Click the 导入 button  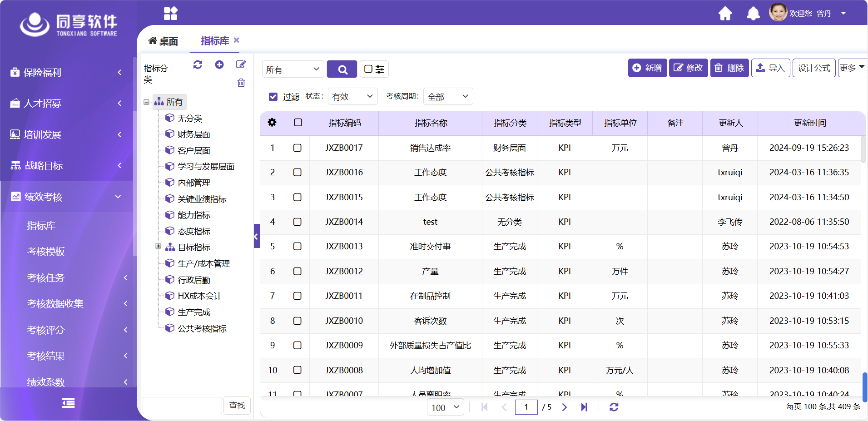771,68
